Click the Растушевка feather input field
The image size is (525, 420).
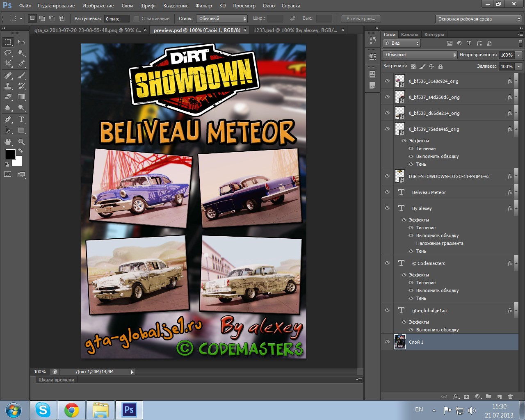[116, 19]
